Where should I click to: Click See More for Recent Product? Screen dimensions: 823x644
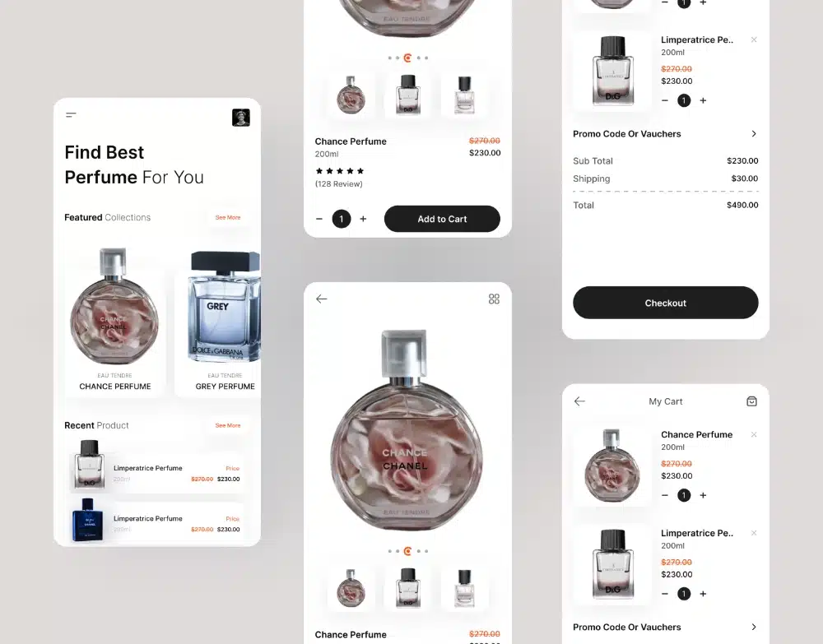[x=228, y=425]
